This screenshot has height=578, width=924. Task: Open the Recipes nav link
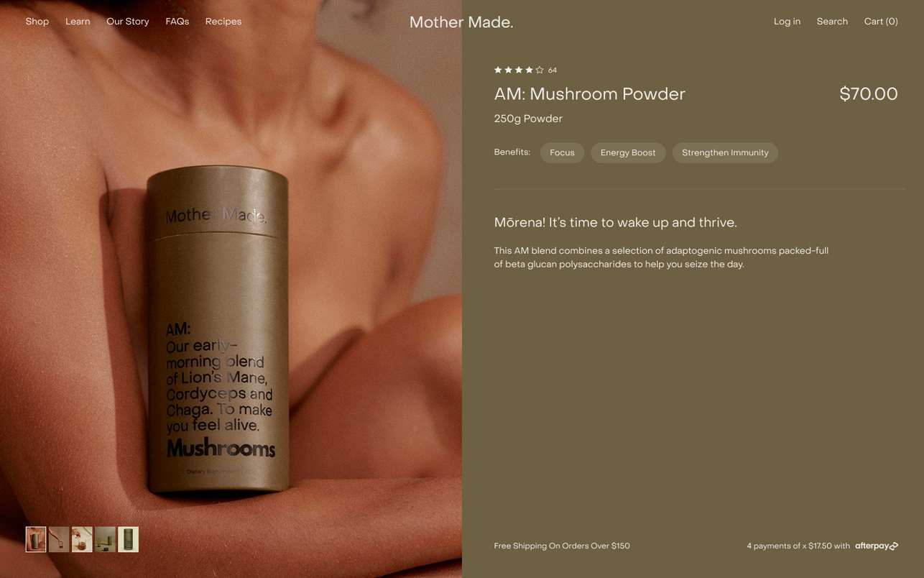pos(223,22)
